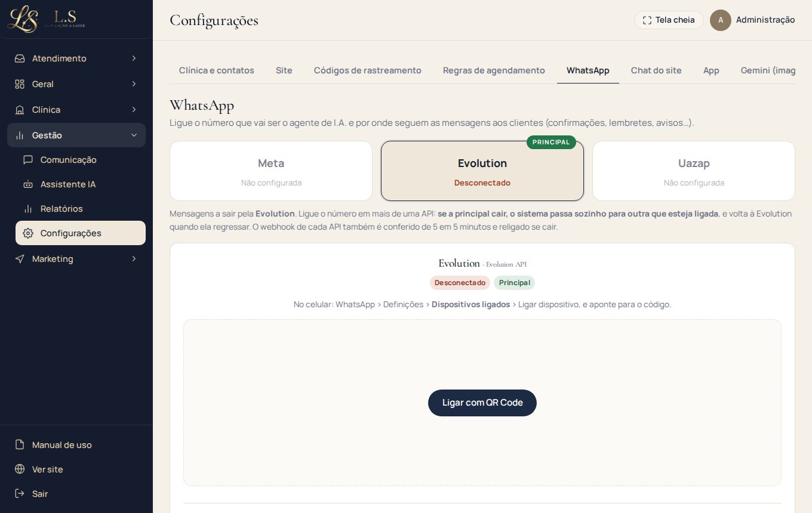This screenshot has height=513, width=812.
Task: Expand the Geral menu chevron
Action: point(134,84)
